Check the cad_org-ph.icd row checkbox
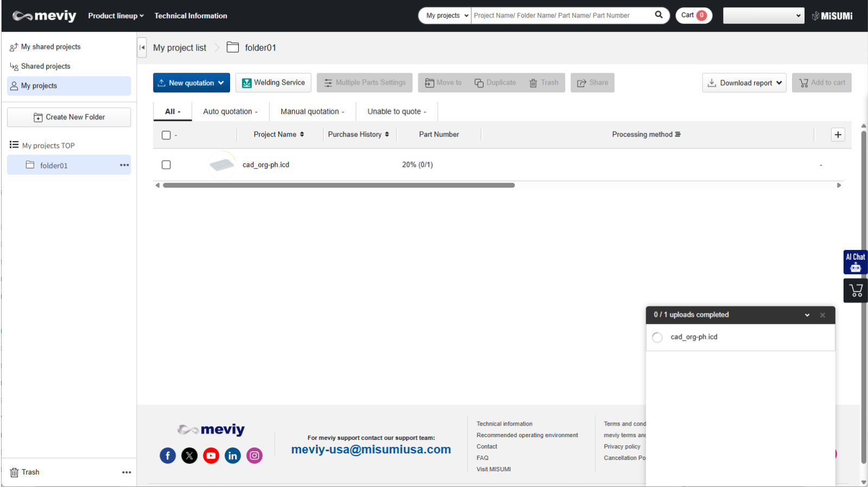 click(167, 165)
